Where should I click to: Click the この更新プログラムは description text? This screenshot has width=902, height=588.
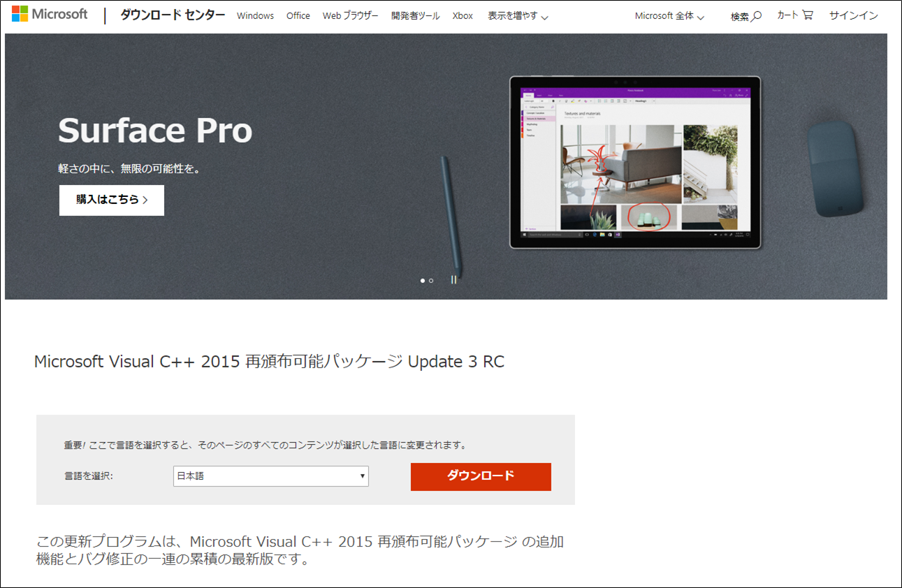coord(300,550)
